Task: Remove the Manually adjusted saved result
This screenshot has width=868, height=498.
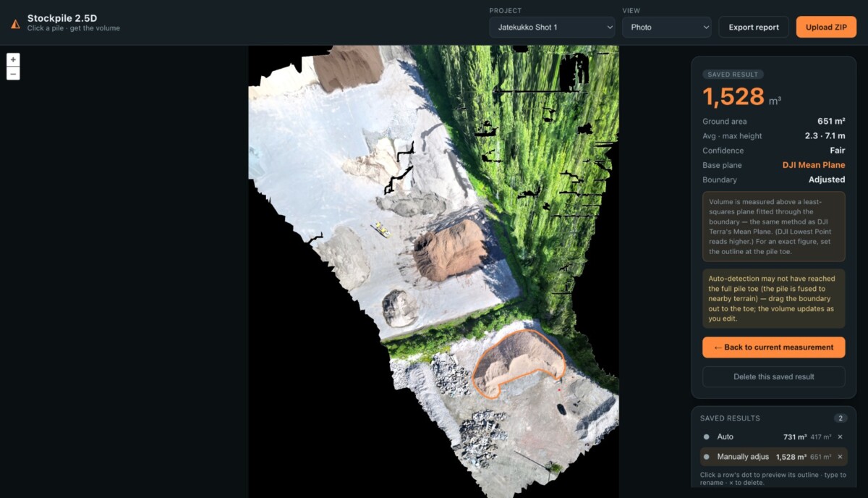Action: (x=840, y=457)
